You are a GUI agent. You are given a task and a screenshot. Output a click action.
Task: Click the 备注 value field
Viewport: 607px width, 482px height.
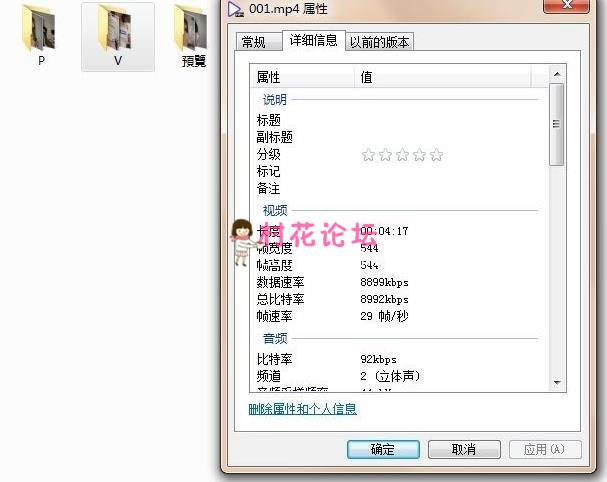tap(450, 189)
